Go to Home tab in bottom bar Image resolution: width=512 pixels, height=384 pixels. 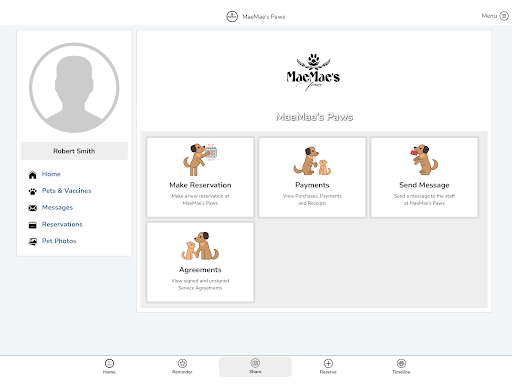tap(109, 366)
